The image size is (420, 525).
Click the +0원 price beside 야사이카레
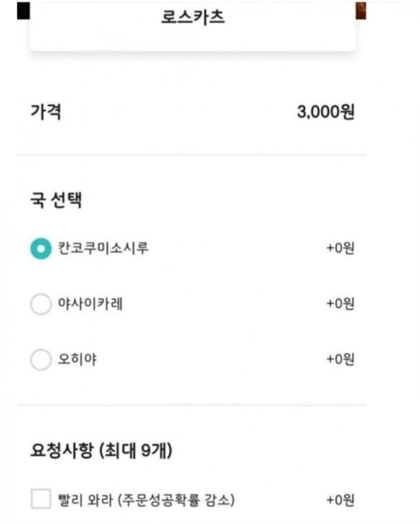340,304
